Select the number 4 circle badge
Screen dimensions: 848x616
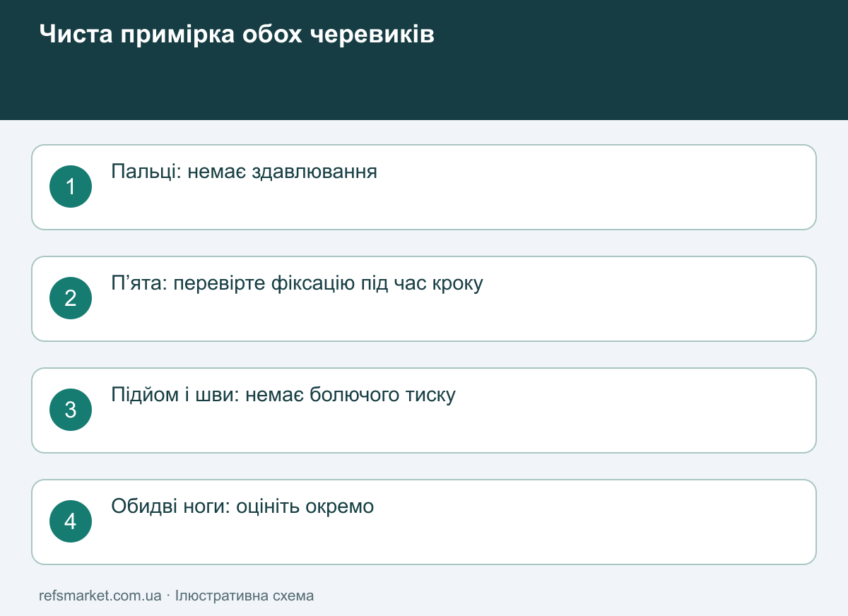pos(71,521)
